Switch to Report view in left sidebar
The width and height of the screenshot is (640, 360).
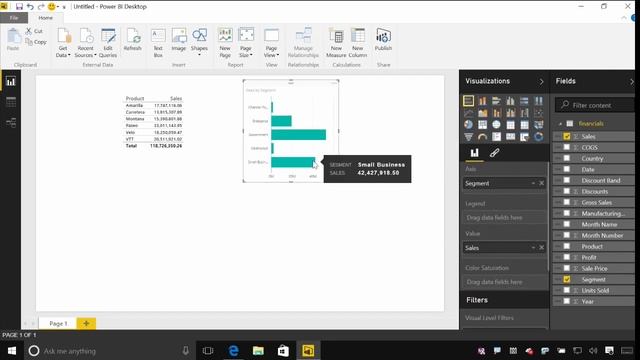(11, 81)
